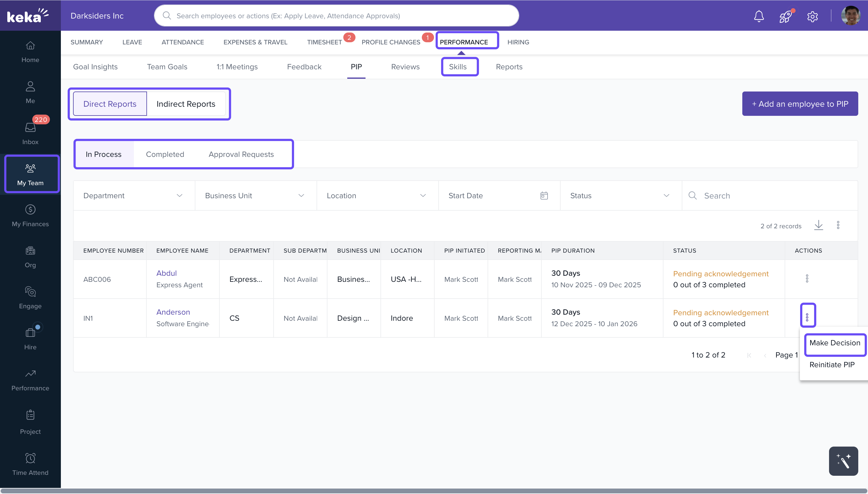Open the Status filter dropdown

point(620,195)
